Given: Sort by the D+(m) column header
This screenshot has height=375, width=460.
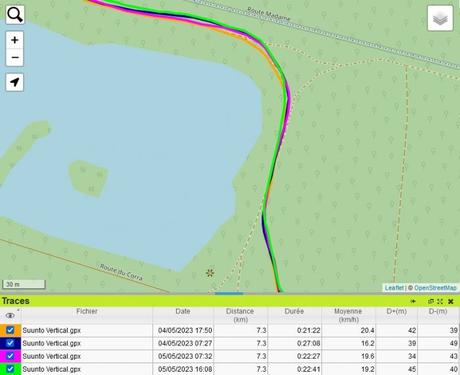Looking at the screenshot, I should (x=396, y=315).
